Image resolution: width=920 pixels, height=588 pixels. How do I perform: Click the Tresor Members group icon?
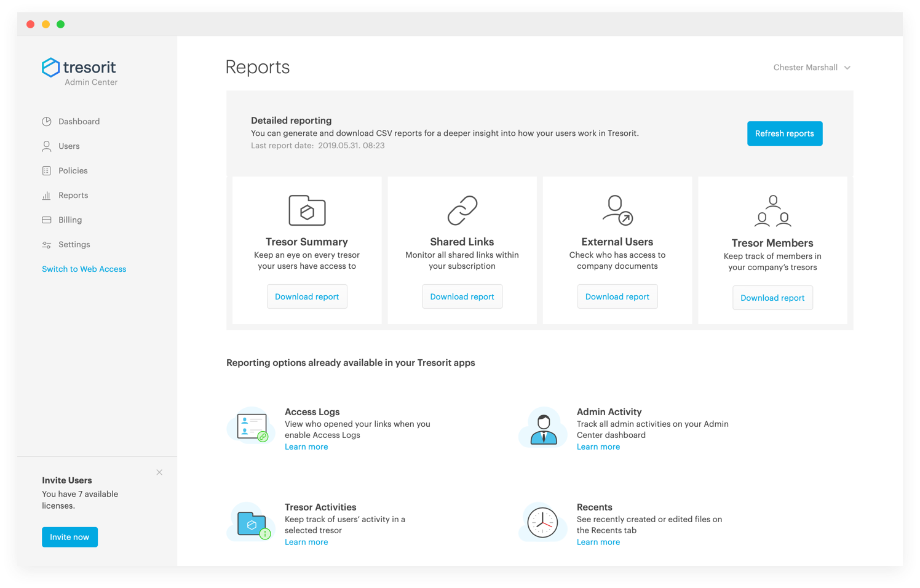click(x=773, y=211)
